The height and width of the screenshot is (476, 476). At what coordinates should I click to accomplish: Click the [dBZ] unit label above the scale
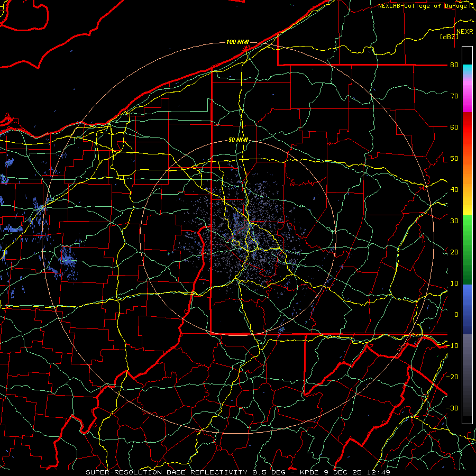coord(449,37)
